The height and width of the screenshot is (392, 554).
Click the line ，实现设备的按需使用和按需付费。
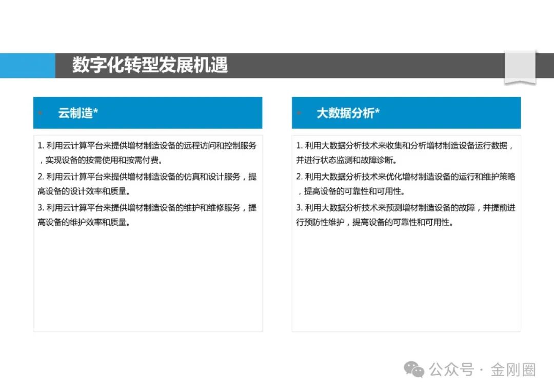click(x=101, y=160)
